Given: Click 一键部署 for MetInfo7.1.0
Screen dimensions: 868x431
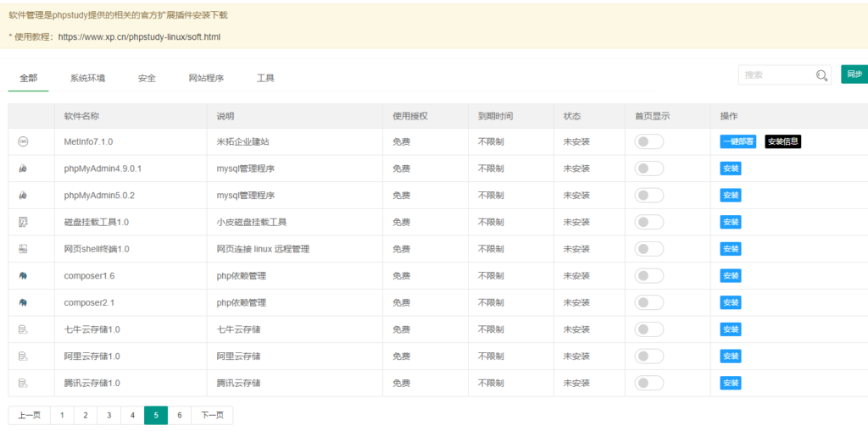Looking at the screenshot, I should pyautogui.click(x=738, y=141).
